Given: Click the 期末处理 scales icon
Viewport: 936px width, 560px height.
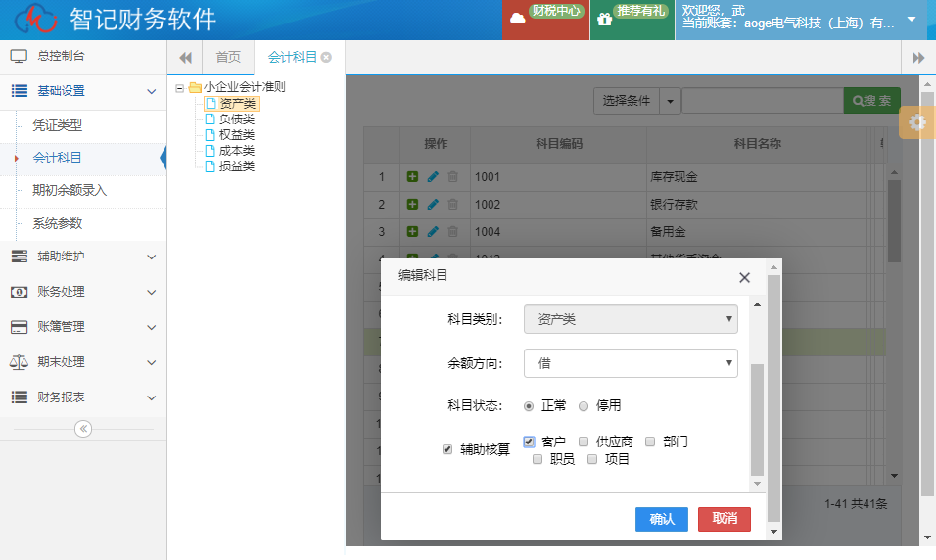Looking at the screenshot, I should pos(19,362).
